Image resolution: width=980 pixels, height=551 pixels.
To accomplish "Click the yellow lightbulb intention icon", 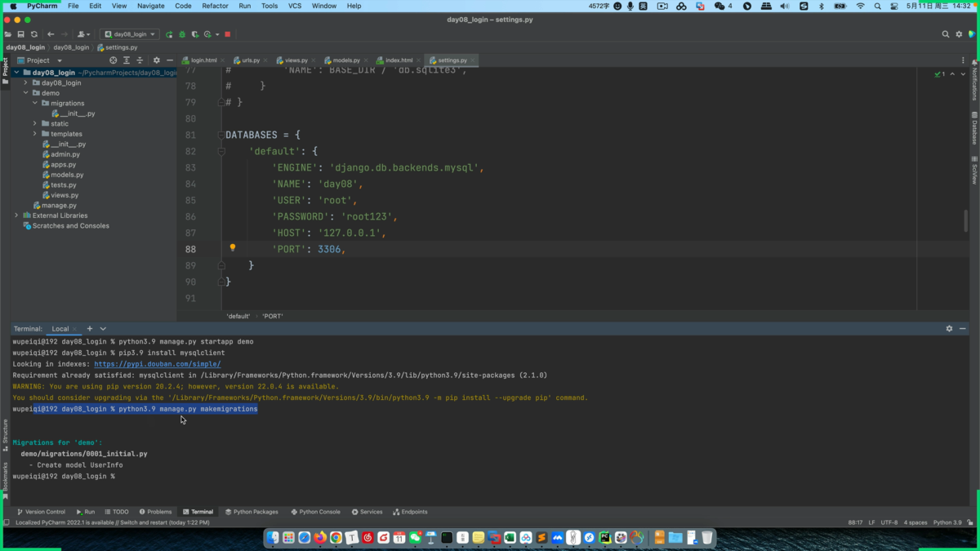I will pyautogui.click(x=233, y=247).
